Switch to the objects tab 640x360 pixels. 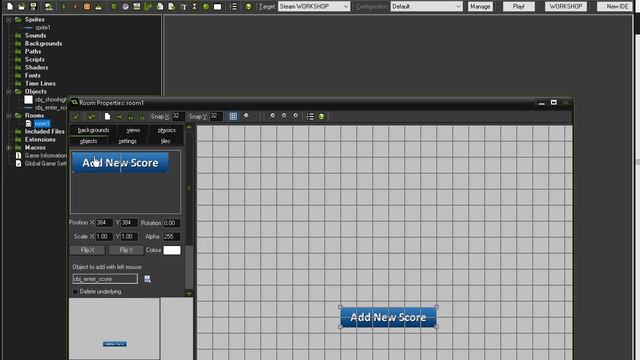point(89,141)
